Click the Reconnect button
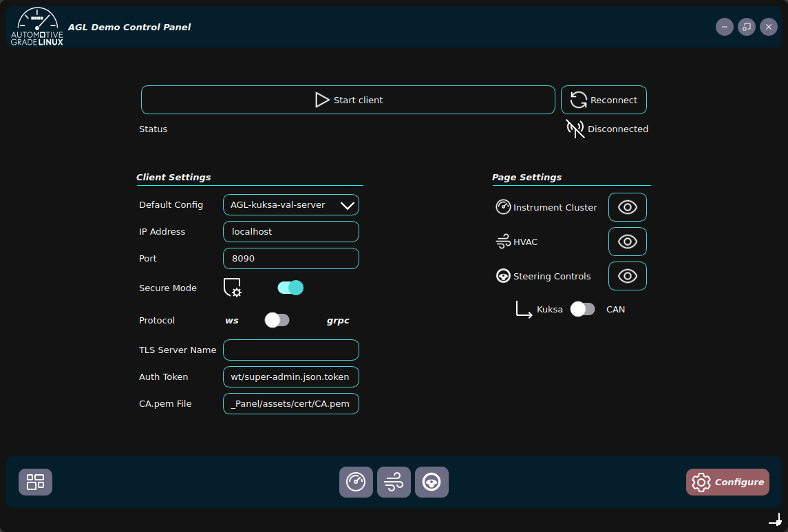The width and height of the screenshot is (788, 532). click(604, 100)
